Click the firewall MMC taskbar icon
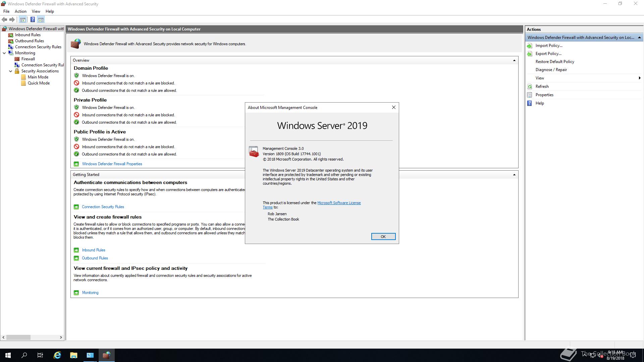Viewport: 644px width, 362px height. (106, 355)
